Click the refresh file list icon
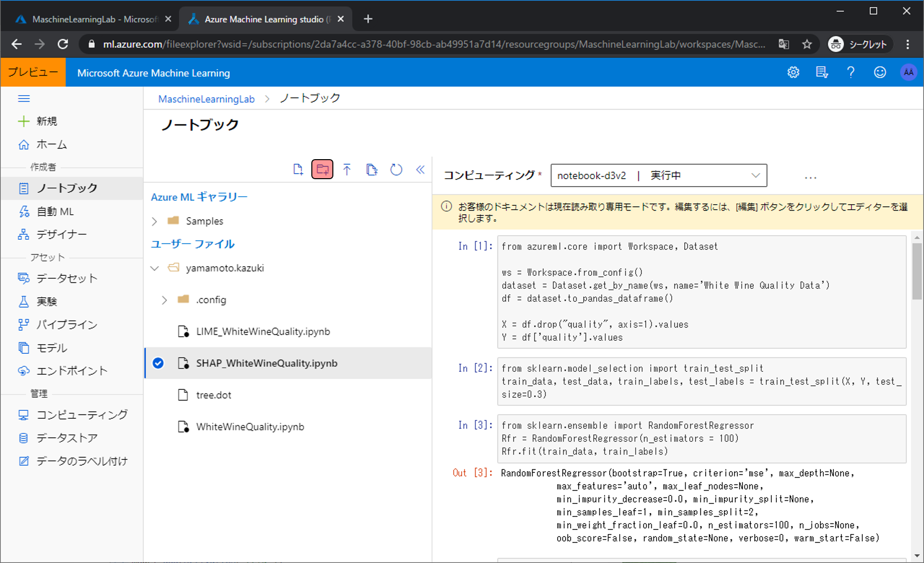 click(x=396, y=170)
